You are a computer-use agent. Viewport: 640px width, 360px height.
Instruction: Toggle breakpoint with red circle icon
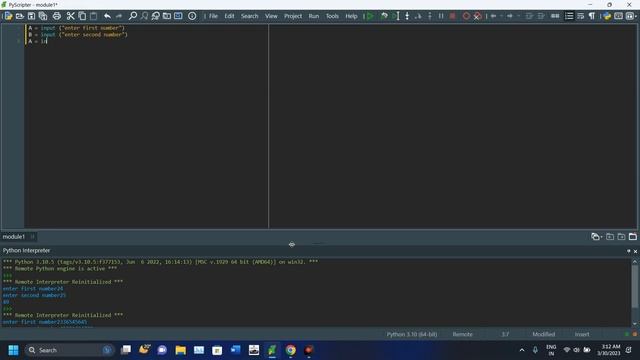click(466, 16)
